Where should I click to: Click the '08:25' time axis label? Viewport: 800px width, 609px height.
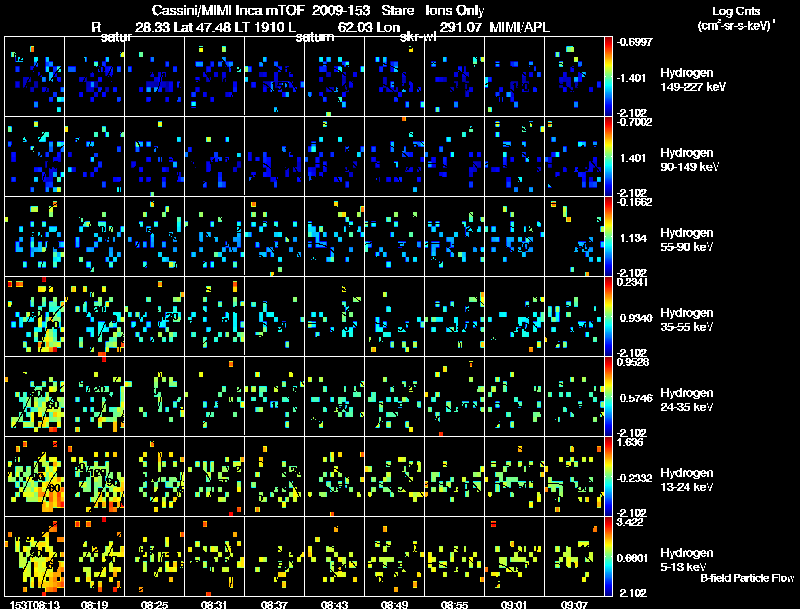[155, 604]
